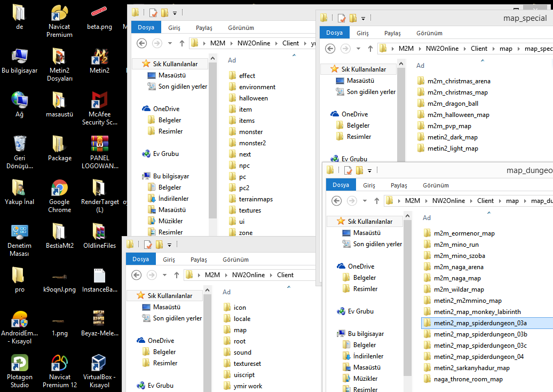Open OldlineFiles archive on desktop
553x392 pixels.
tap(99, 236)
